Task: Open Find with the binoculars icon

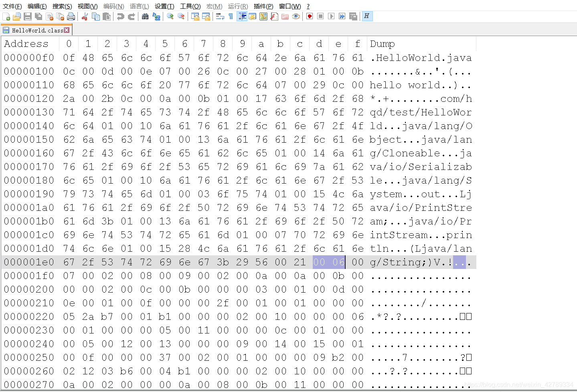Action: point(145,16)
